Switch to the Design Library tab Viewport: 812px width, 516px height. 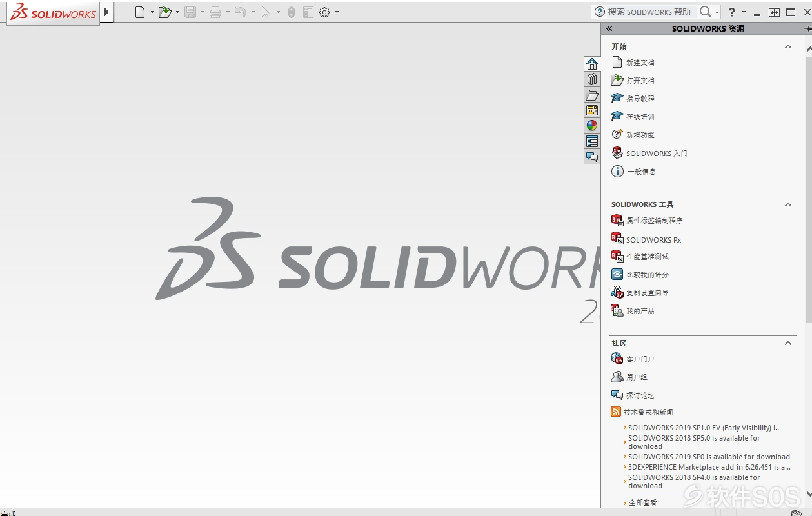click(592, 79)
